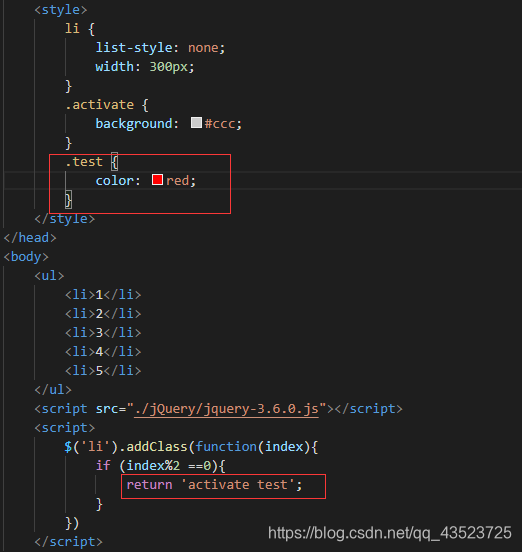The image size is (522, 552).
Task: Click the 'width' property text
Action: click(x=114, y=67)
